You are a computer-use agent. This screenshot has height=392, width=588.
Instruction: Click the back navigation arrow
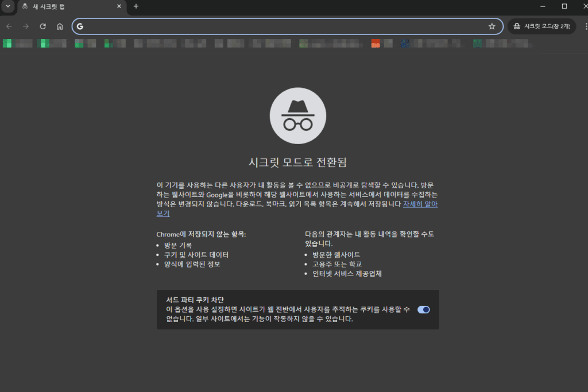9,26
